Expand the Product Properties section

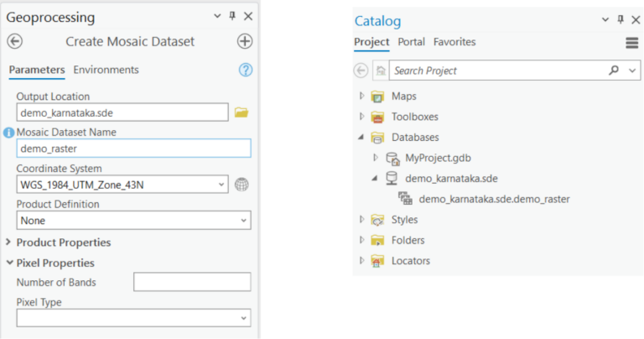8,243
